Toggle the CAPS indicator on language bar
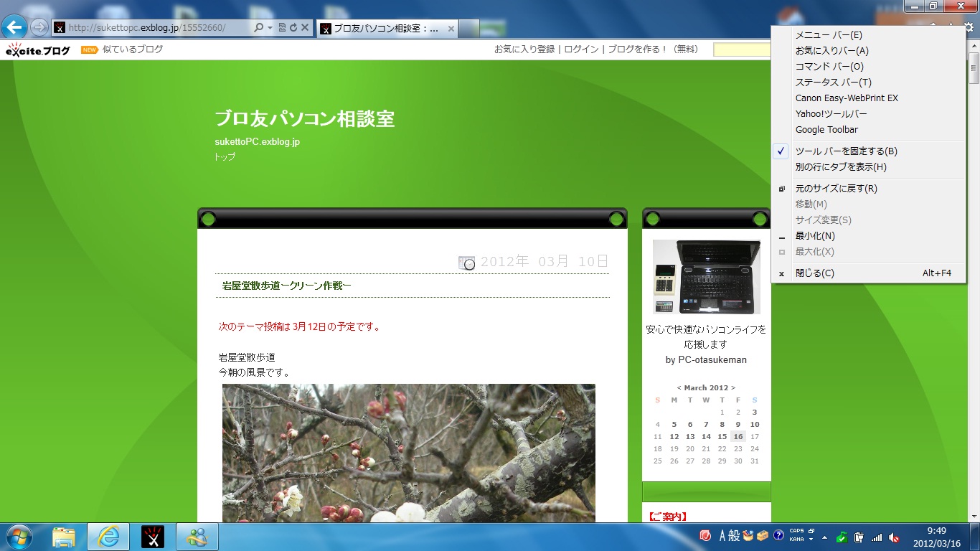980x551 pixels. coord(796,532)
